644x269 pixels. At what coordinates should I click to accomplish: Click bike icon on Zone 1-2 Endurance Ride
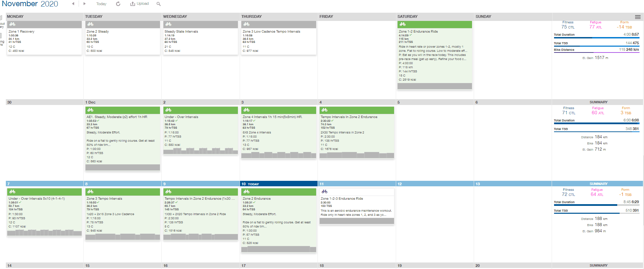point(403,24)
